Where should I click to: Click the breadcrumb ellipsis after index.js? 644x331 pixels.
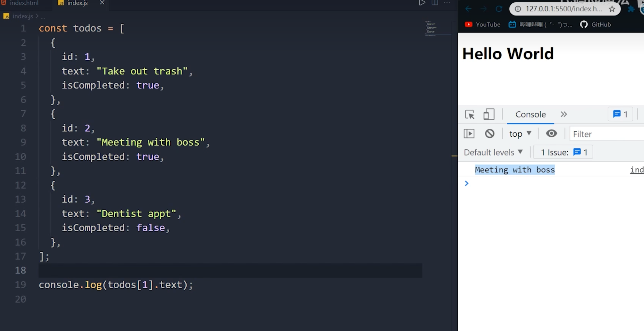[x=43, y=17]
